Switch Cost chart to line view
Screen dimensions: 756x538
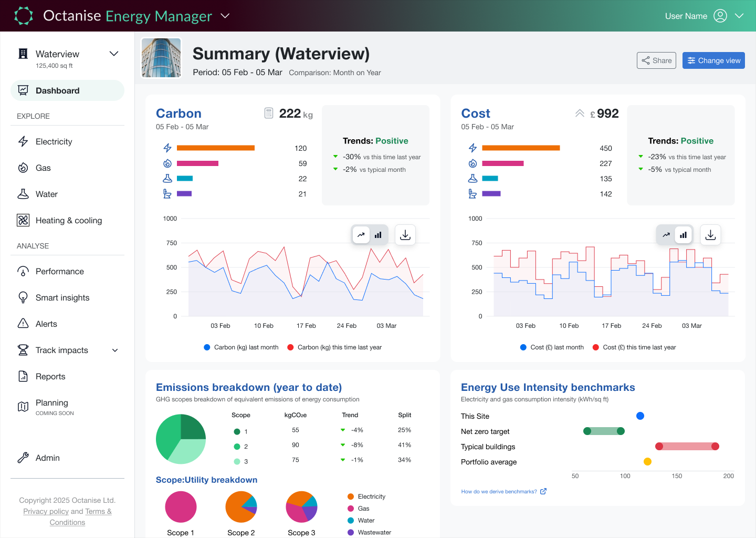pos(666,235)
